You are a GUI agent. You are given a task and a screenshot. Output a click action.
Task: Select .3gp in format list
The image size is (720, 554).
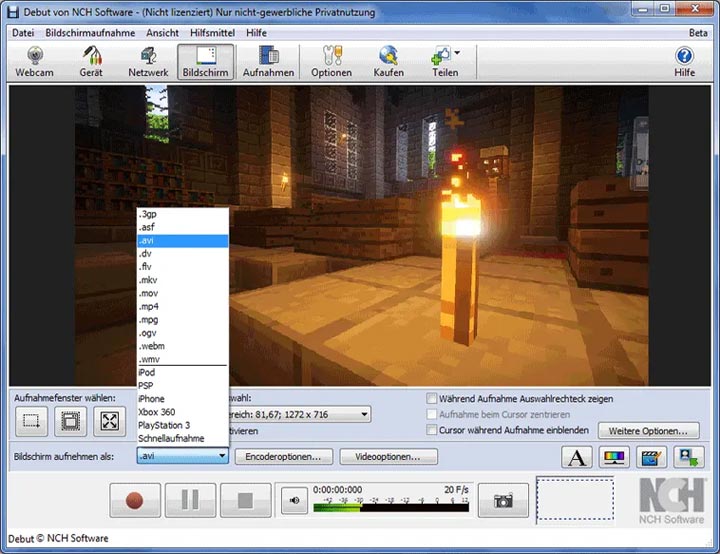pos(183,214)
